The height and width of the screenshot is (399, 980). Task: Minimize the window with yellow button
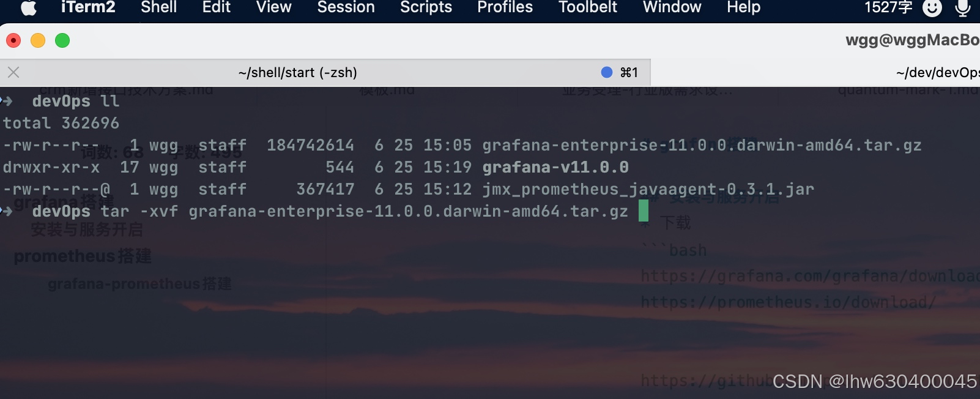pyautogui.click(x=38, y=40)
